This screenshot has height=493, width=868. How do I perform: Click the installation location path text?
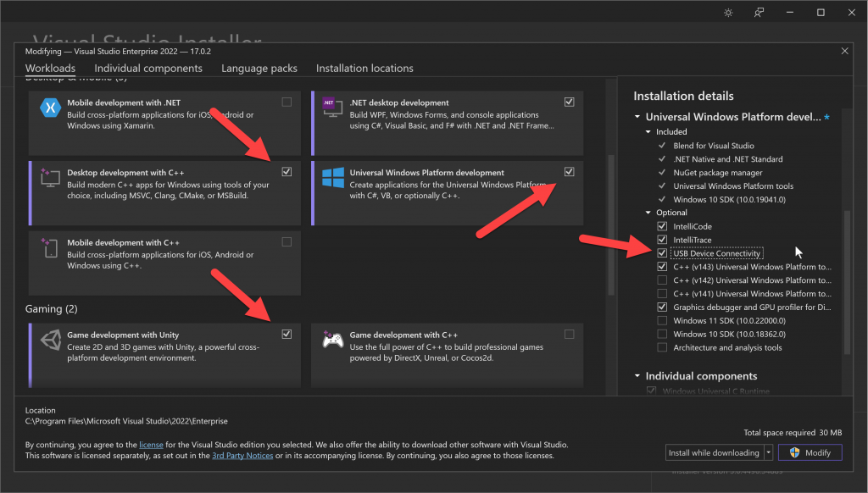tap(126, 421)
